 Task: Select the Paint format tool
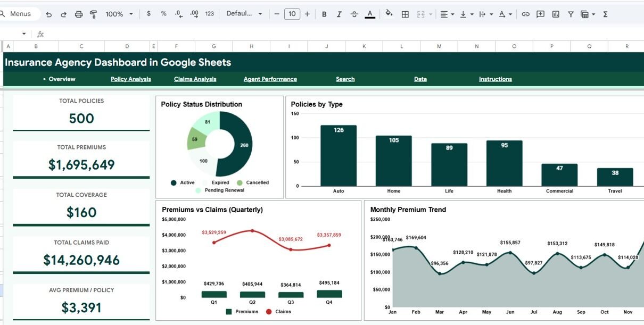[x=94, y=14]
